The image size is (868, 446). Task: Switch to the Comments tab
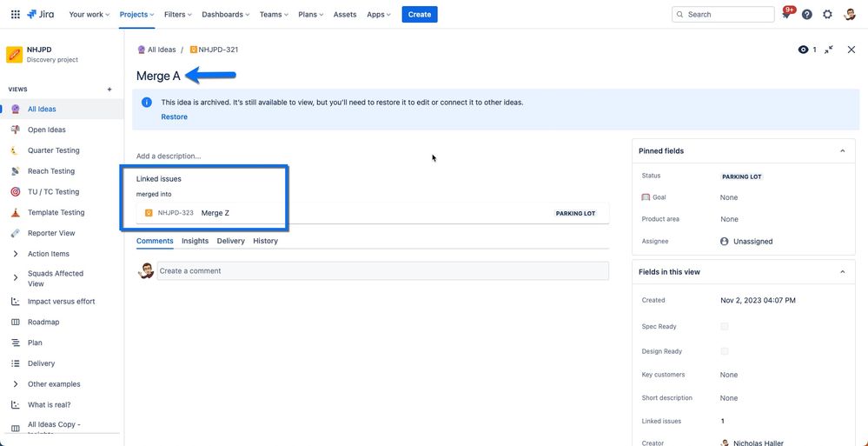click(x=155, y=241)
